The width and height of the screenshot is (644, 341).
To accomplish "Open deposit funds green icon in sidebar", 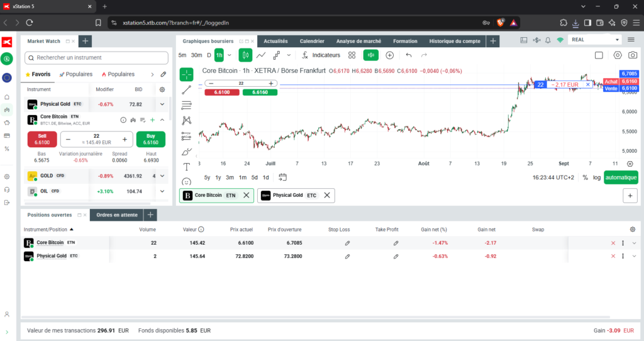I will point(6,59).
